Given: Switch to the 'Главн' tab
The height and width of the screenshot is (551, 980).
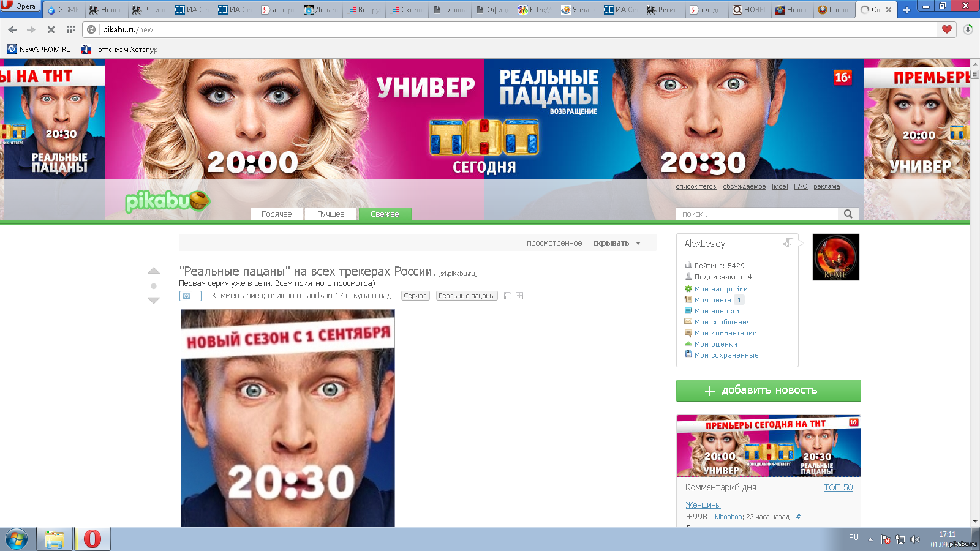Looking at the screenshot, I should pos(450,10).
